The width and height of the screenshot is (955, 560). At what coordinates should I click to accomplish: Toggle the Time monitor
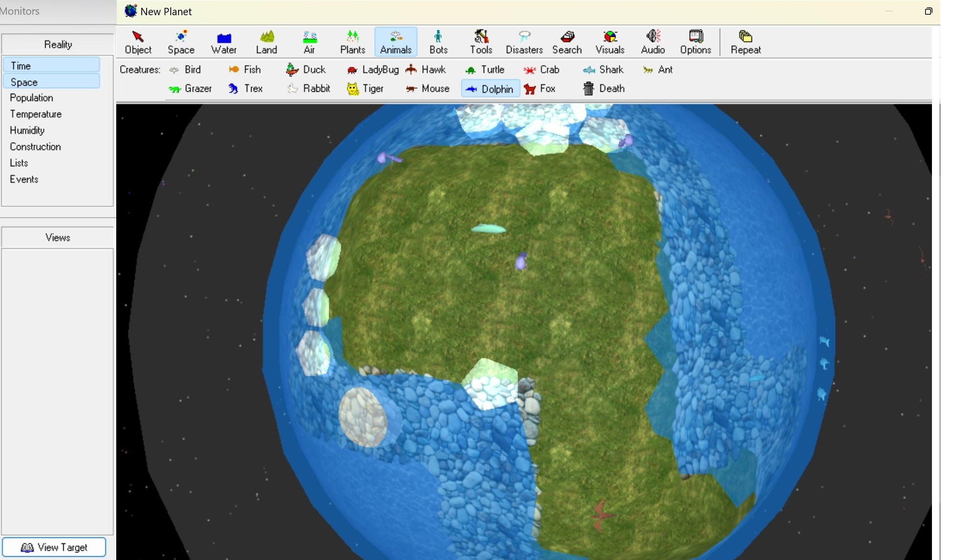pyautogui.click(x=52, y=66)
